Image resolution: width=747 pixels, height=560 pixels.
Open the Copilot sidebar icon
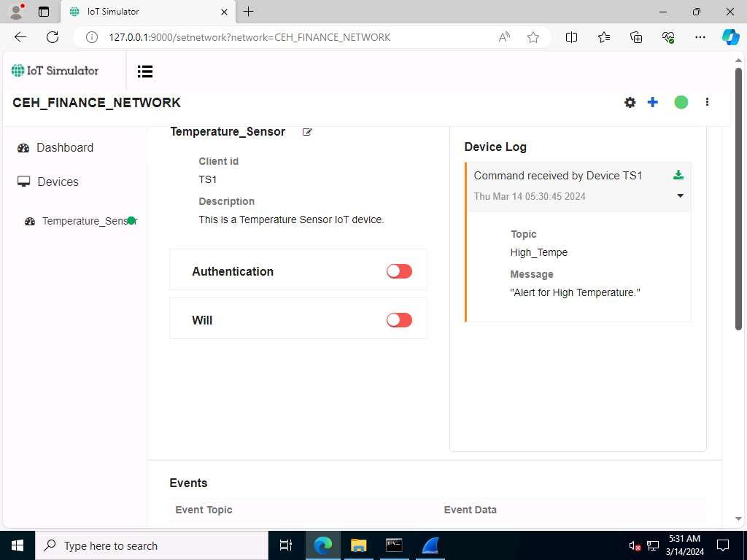tap(730, 37)
